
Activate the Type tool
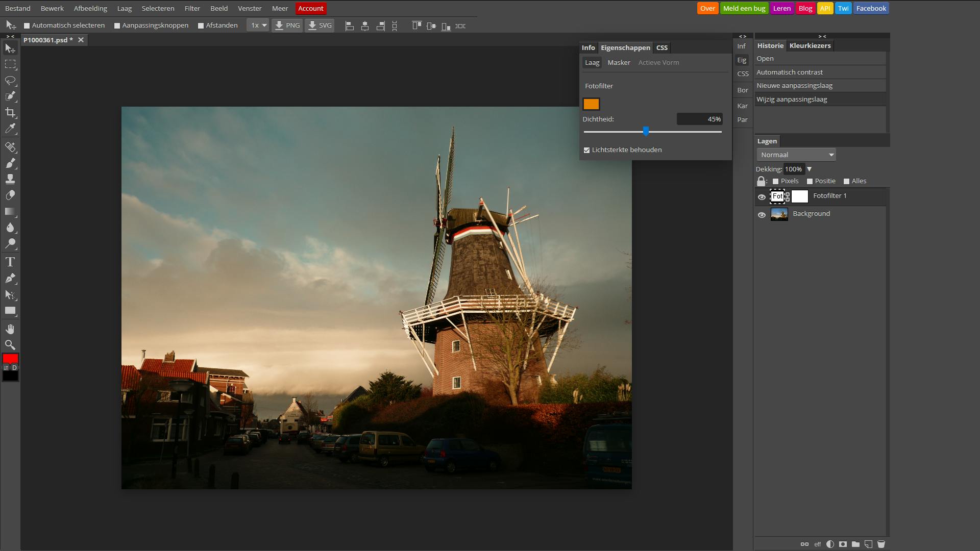coord(10,261)
